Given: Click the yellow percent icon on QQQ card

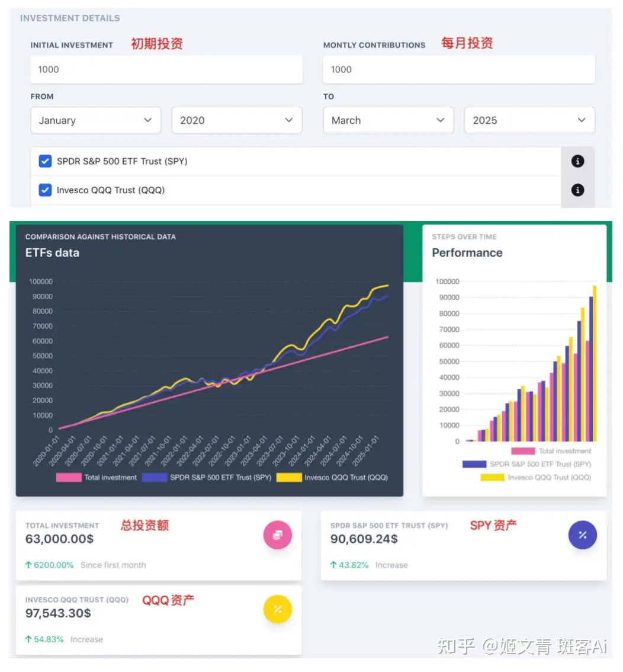Looking at the screenshot, I should 278,609.
